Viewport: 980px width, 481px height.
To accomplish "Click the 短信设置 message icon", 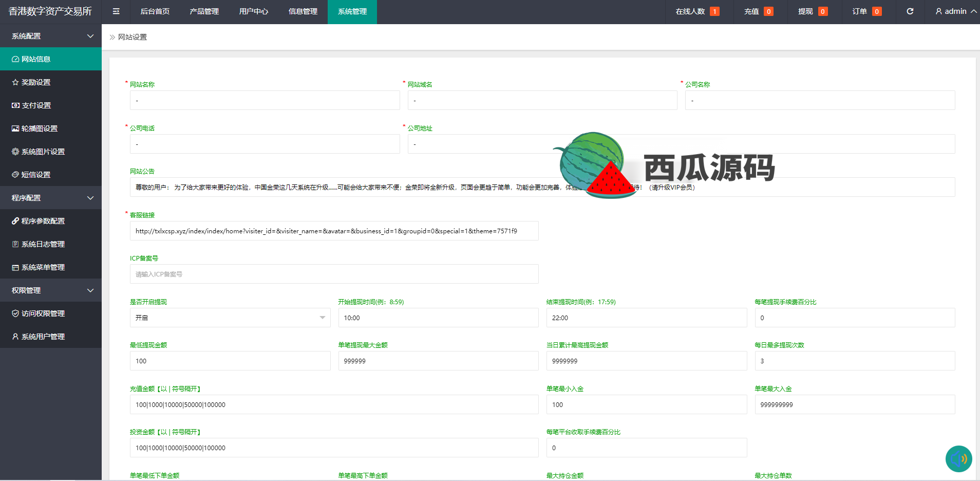I will [x=15, y=175].
